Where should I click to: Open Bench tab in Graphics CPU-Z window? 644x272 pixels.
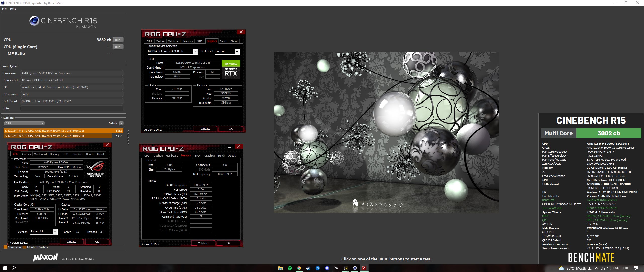pos(223,41)
